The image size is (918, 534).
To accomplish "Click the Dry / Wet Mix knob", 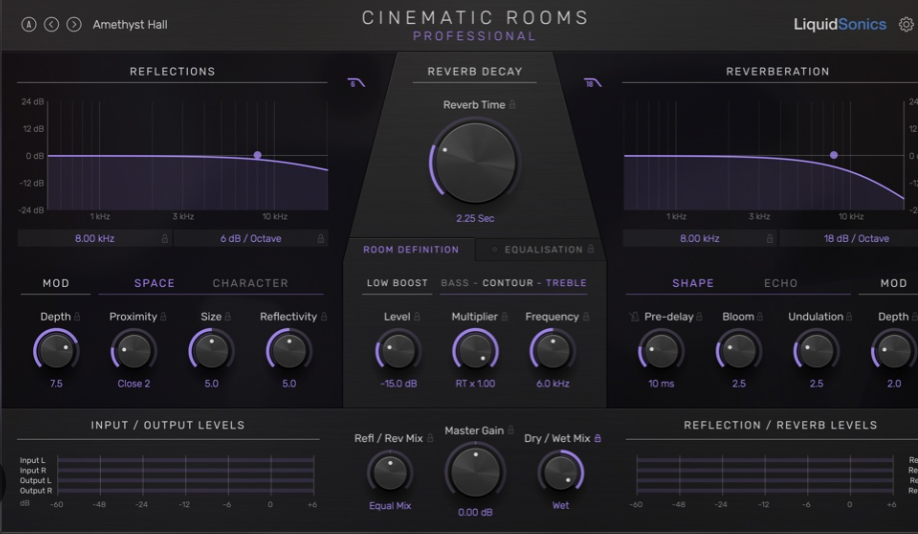I will 560,472.
